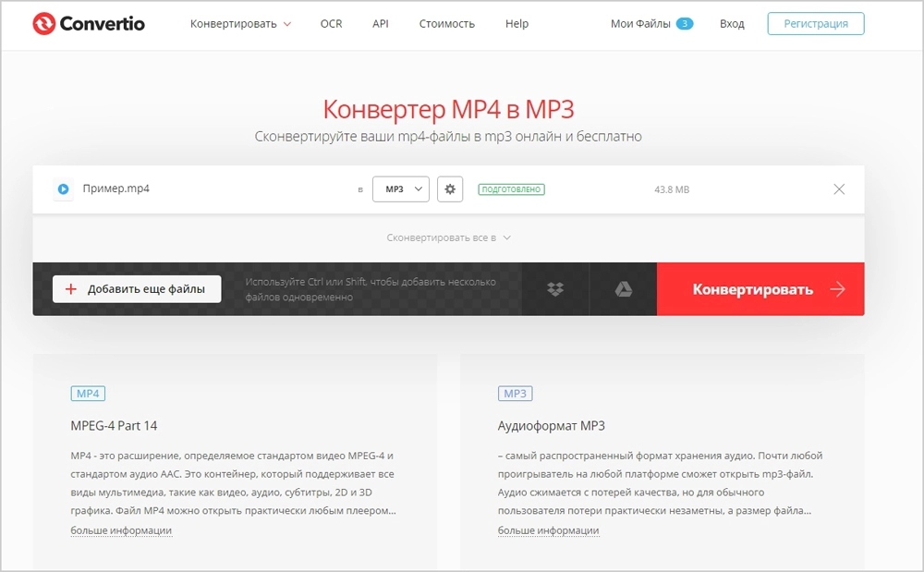Click the file name Пример.mp4

(x=116, y=189)
